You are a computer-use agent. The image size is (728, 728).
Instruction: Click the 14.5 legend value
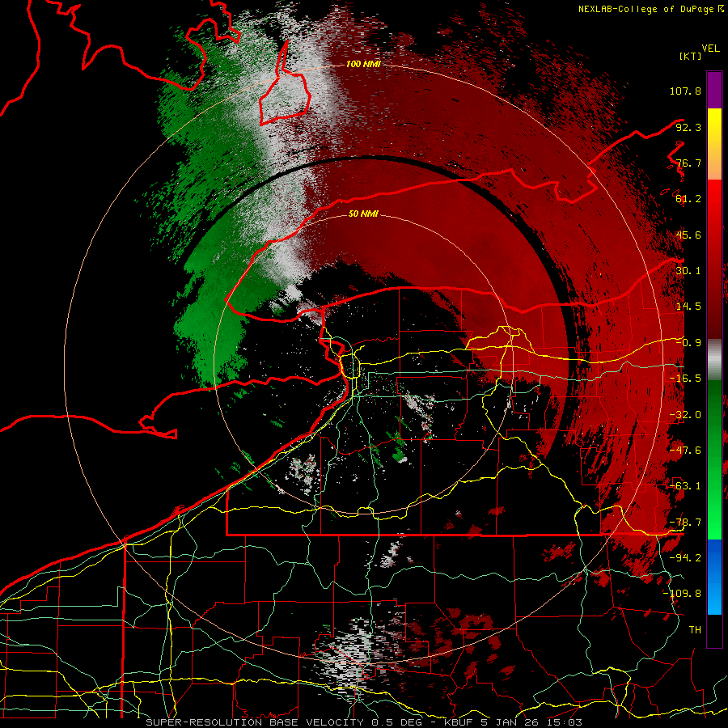tap(688, 307)
